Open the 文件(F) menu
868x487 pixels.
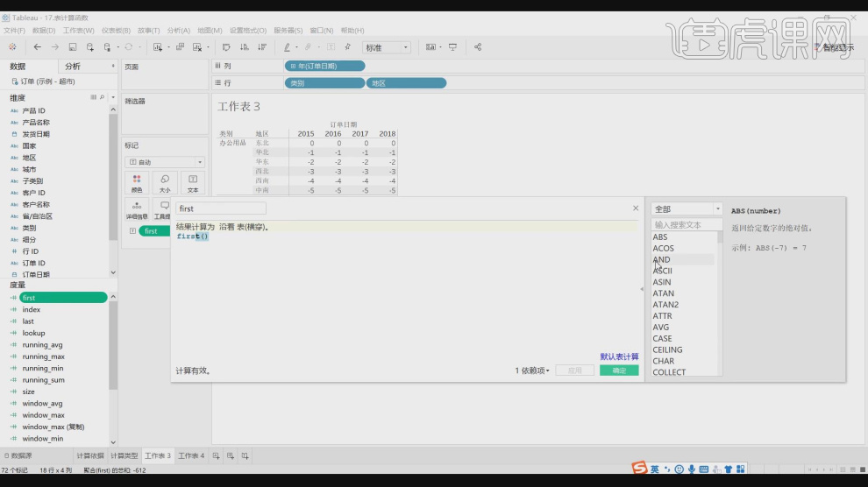[14, 31]
